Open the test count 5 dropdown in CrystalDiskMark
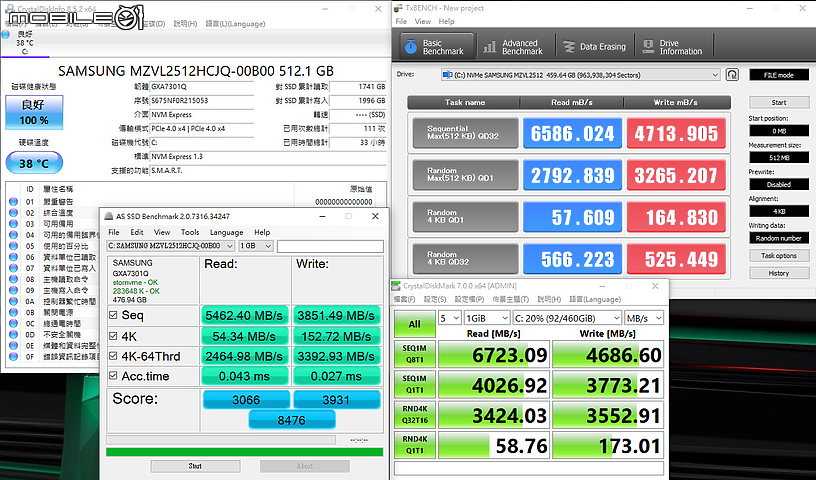Image resolution: width=816 pixels, height=480 pixels. [450, 318]
